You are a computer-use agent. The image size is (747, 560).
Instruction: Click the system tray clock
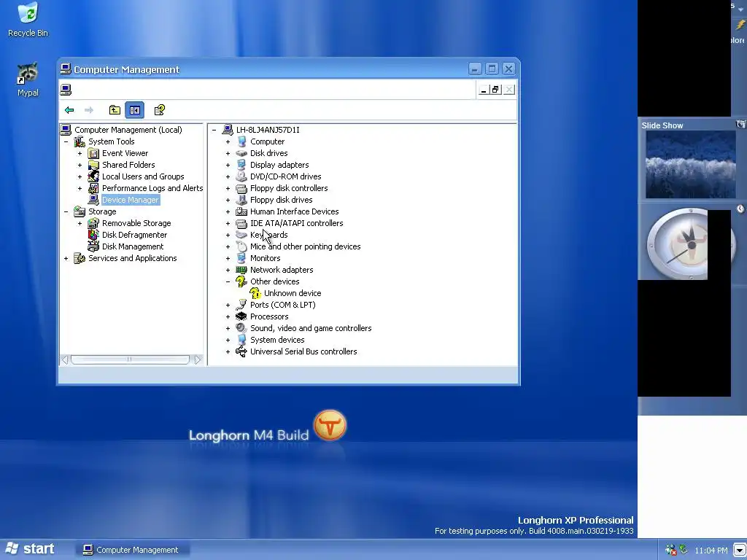point(711,551)
